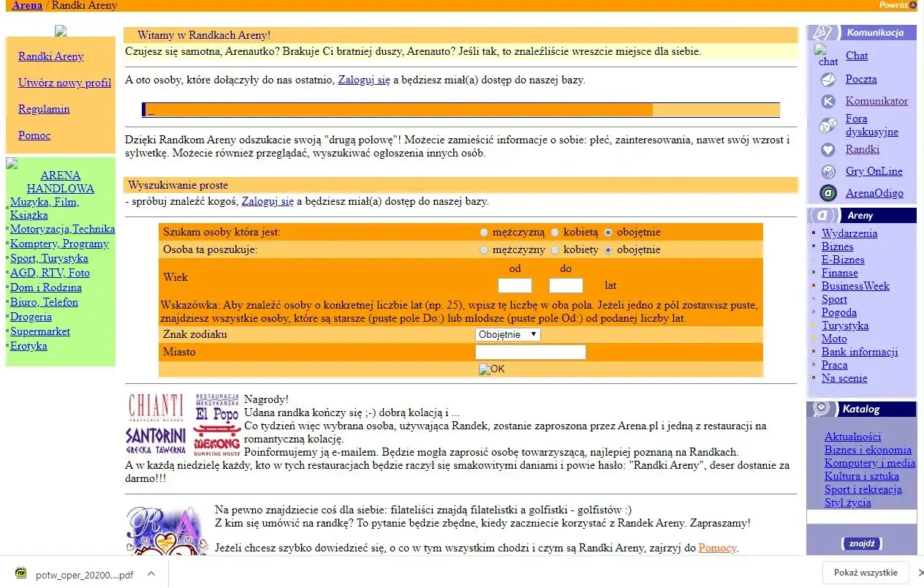Image resolution: width=924 pixels, height=588 pixels.
Task: Select 'mężczyzny' radio in 'Osoba ta poszukuje'
Action: pos(484,250)
